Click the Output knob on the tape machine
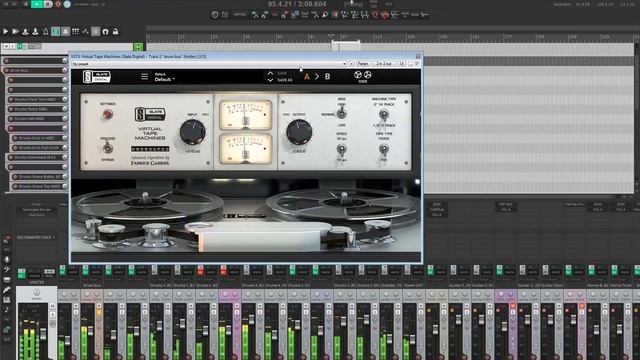This screenshot has height=360, width=640. click(x=299, y=132)
